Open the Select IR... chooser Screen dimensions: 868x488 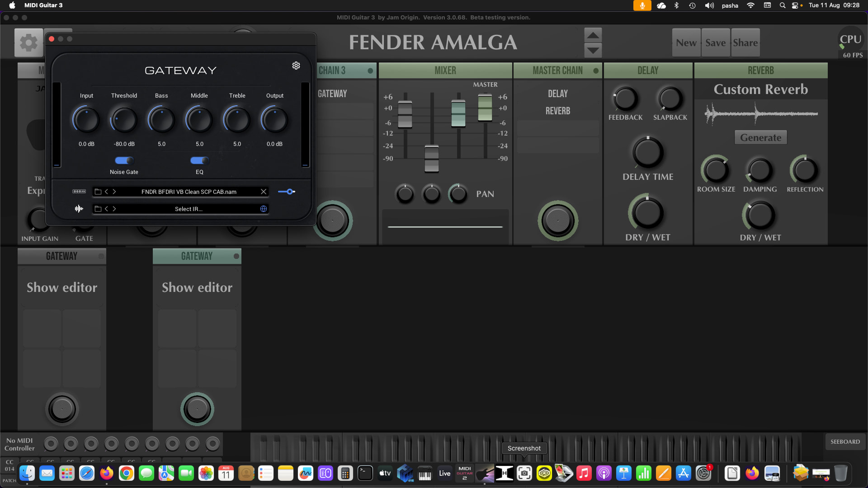(x=189, y=209)
